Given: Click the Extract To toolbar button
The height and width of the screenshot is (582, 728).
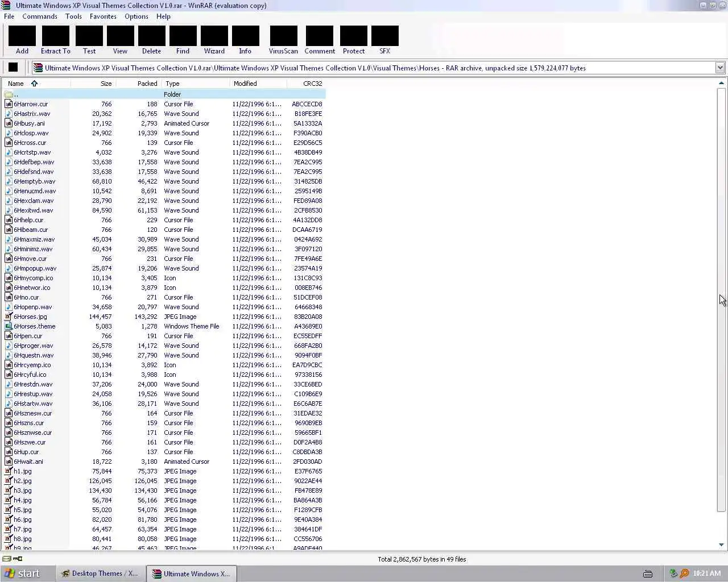Looking at the screenshot, I should click(x=56, y=40).
